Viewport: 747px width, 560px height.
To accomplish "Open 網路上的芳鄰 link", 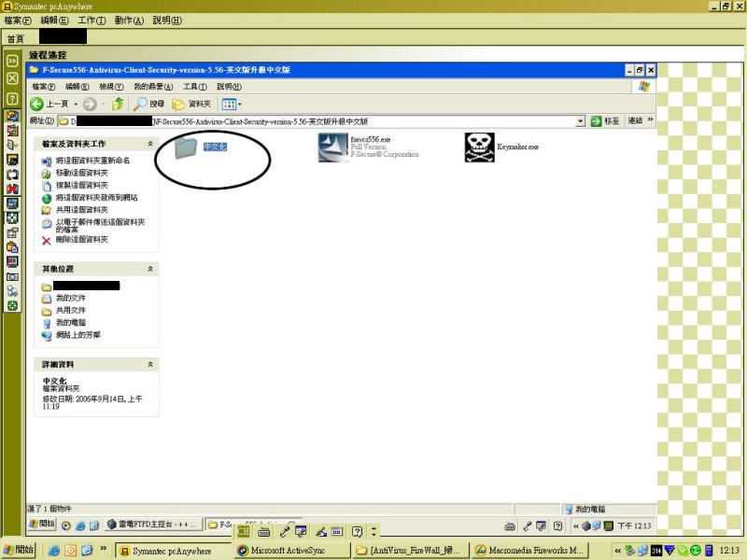I will click(x=78, y=335).
